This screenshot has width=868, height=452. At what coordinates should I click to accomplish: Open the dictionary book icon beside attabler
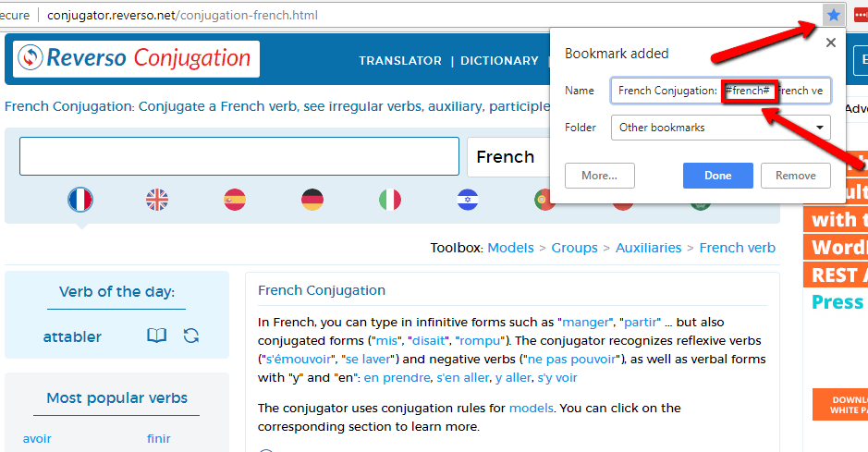[157, 336]
